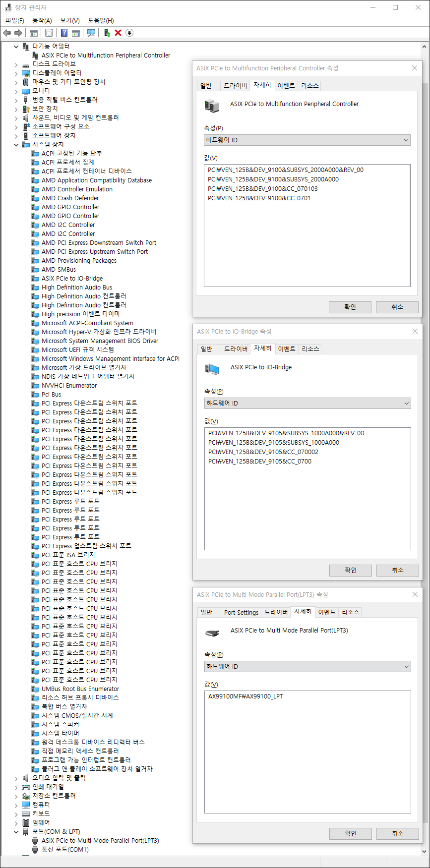Click the Back arrow toolbar icon
Viewport: 430px width, 868px height.
coord(7,33)
